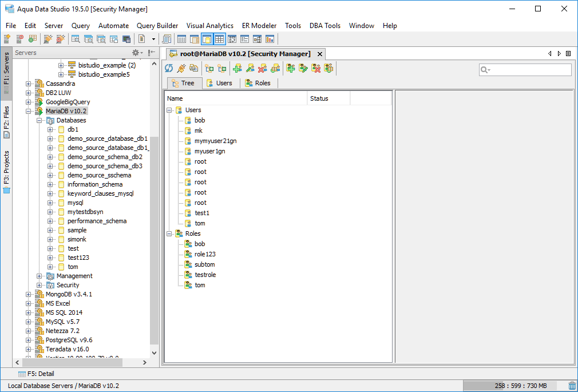
Task: Click the Delete Role red X icon
Action: point(316,68)
